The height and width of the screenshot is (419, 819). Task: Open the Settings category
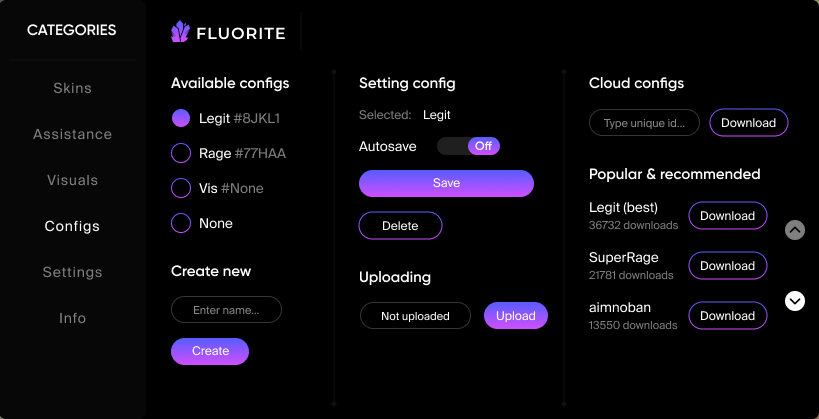point(72,272)
